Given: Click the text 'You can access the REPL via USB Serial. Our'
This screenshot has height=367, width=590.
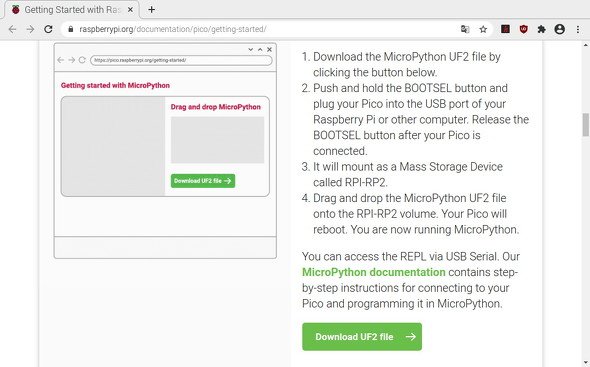Looking at the screenshot, I should pyautogui.click(x=411, y=256).
